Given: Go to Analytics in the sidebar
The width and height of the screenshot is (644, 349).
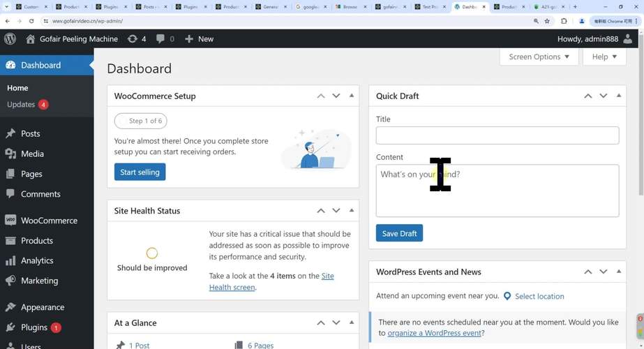Looking at the screenshot, I should coord(37,260).
